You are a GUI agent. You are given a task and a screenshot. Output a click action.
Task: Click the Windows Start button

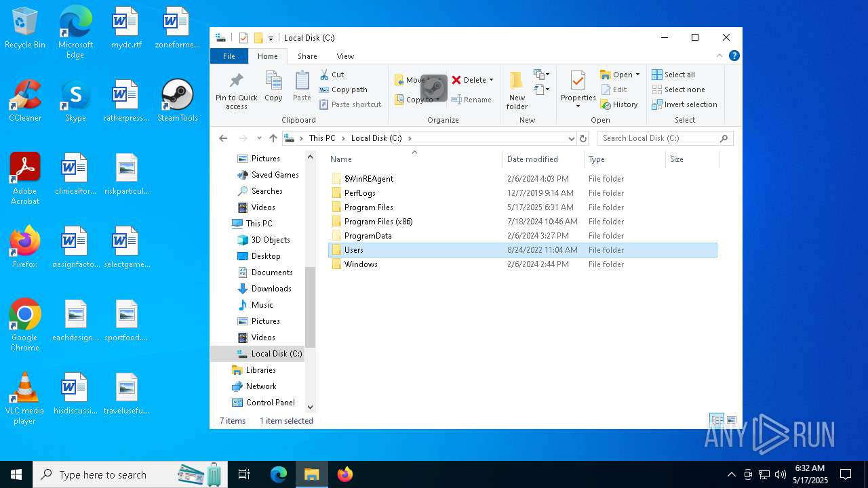[x=16, y=474]
